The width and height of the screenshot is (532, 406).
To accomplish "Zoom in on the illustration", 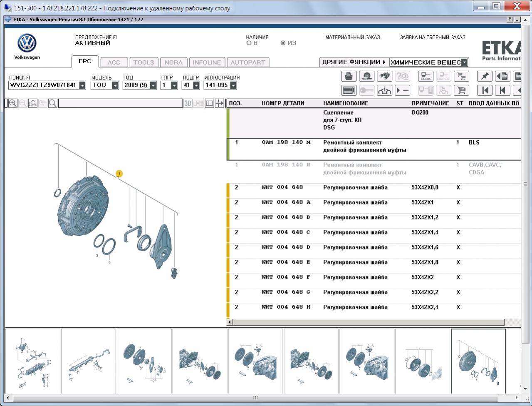I will [13, 103].
